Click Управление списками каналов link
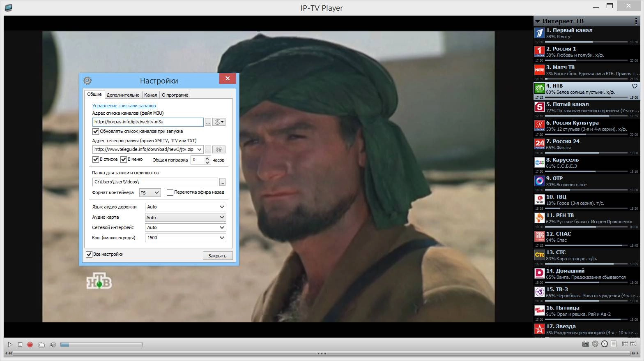The image size is (644, 361). [124, 106]
